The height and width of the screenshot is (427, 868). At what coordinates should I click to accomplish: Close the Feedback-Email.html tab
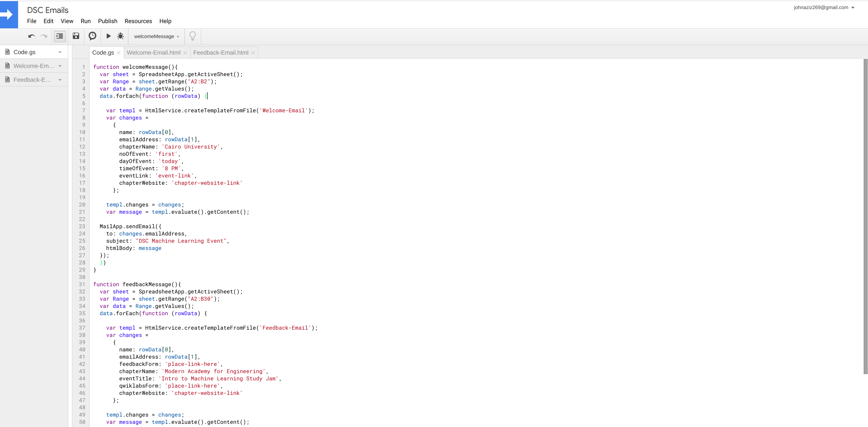click(x=253, y=53)
